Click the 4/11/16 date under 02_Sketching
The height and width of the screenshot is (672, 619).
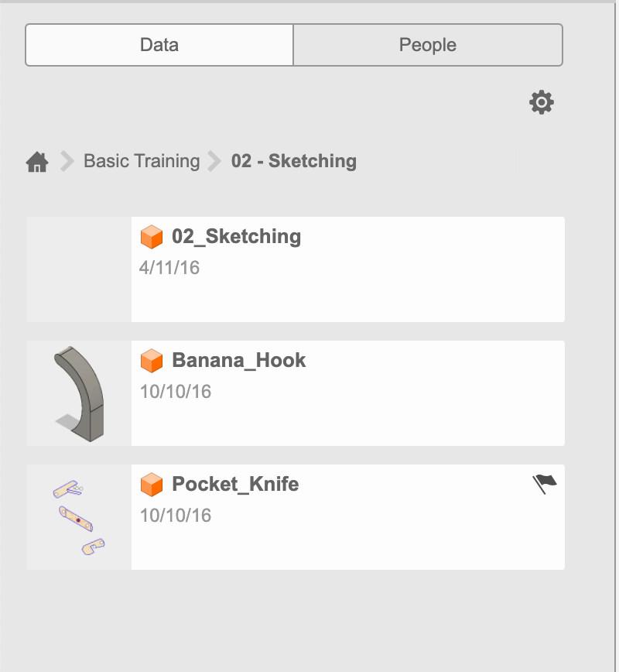point(169,268)
